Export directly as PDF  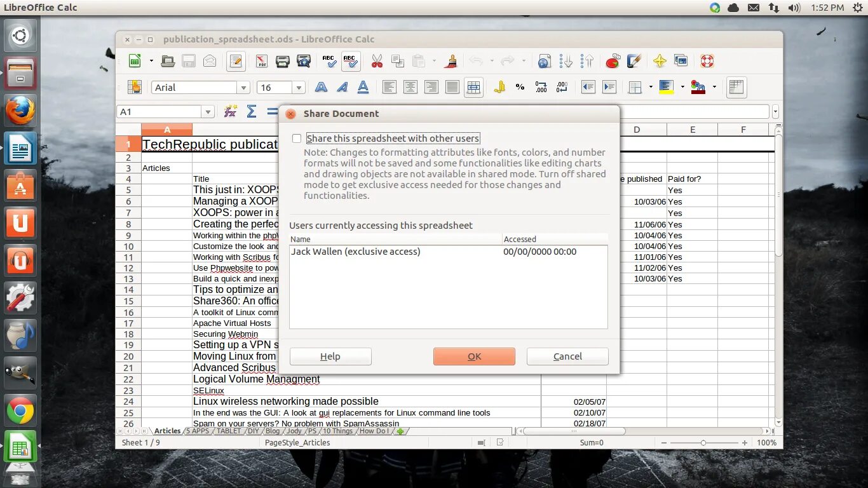click(262, 61)
